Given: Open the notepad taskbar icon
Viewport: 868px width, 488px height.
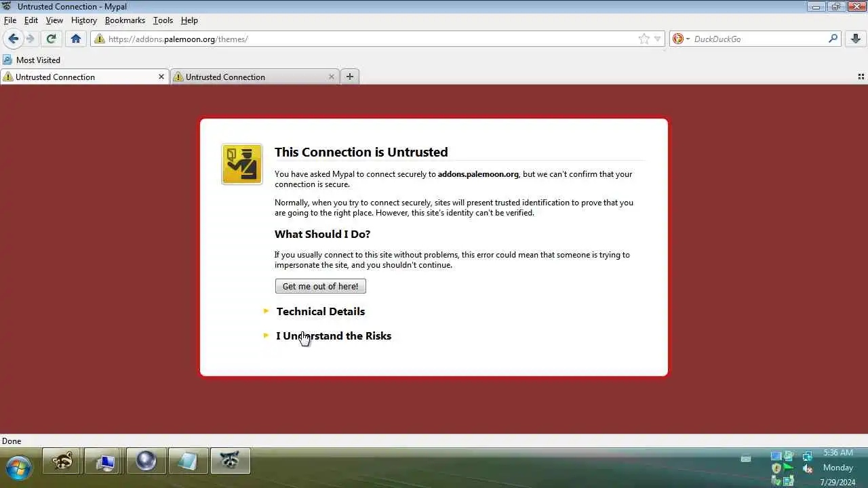Looking at the screenshot, I should pyautogui.click(x=188, y=461).
